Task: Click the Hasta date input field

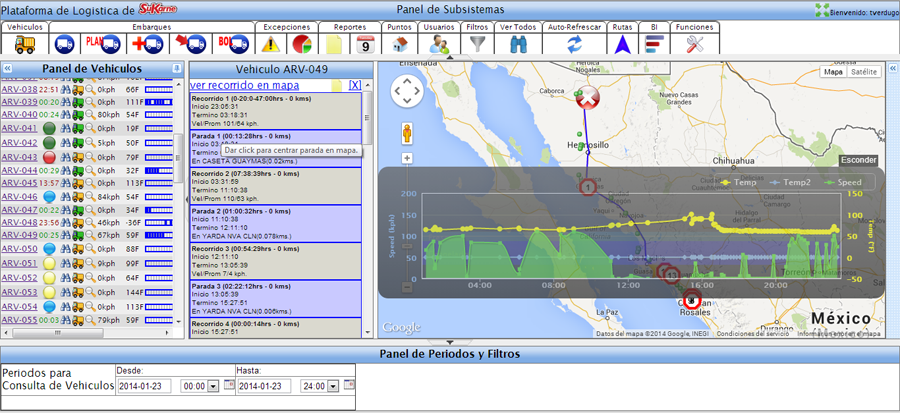Action: (264, 386)
